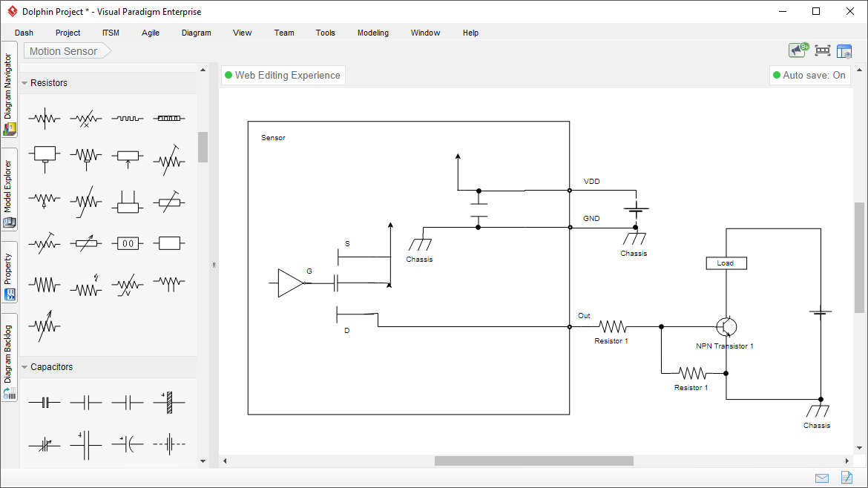Open the Tools menu
The image size is (868, 488).
325,33
